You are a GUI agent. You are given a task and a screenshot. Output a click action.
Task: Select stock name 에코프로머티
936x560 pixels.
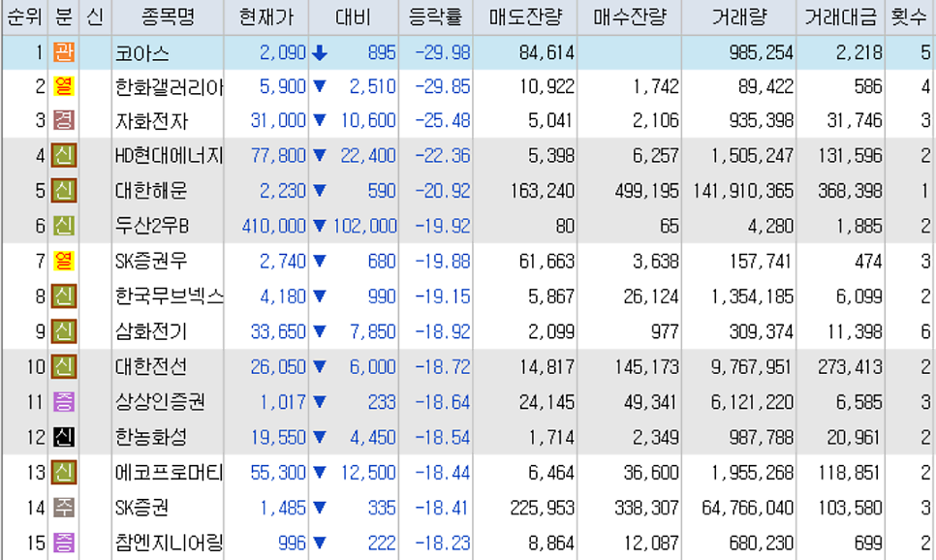169,473
